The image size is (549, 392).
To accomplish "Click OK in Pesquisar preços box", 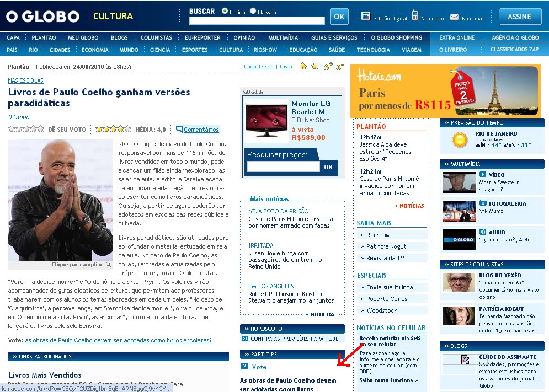I will coord(328,167).
